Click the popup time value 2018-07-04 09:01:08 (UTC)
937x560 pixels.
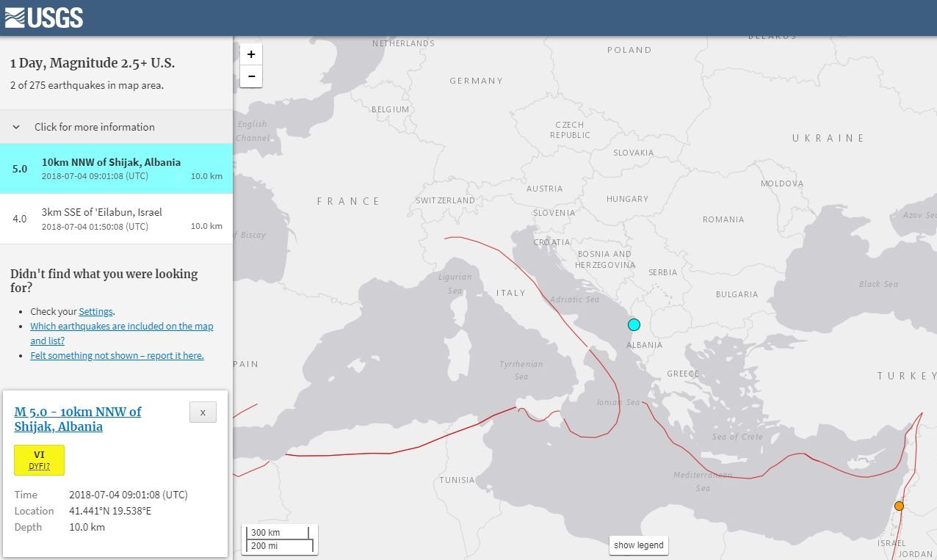coord(129,495)
